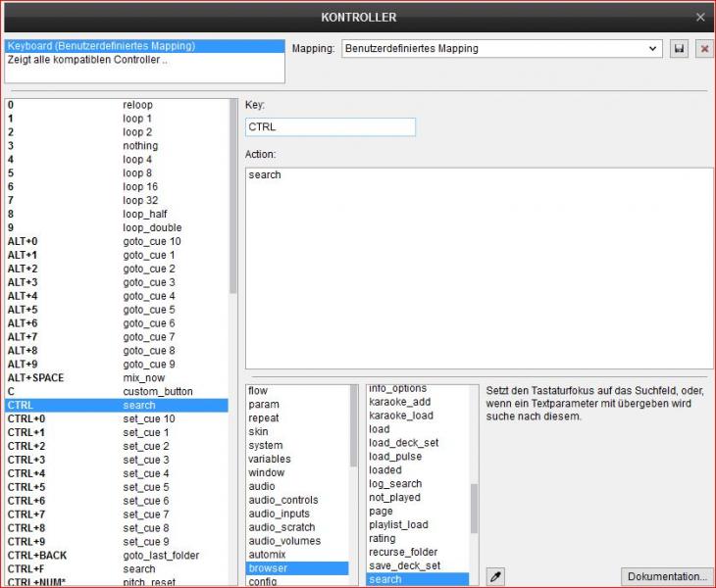This screenshot has height=588, width=716.
Task: Choose the repeat category
Action: point(297,418)
